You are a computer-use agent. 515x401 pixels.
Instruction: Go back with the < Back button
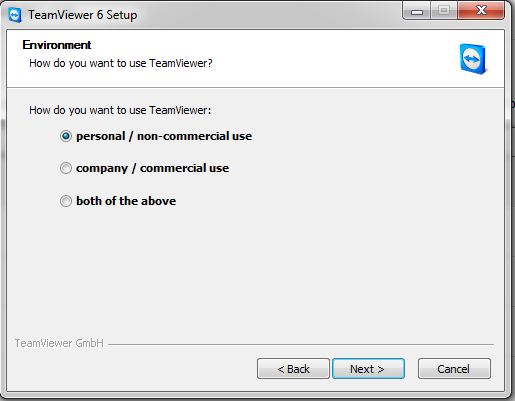click(x=293, y=369)
